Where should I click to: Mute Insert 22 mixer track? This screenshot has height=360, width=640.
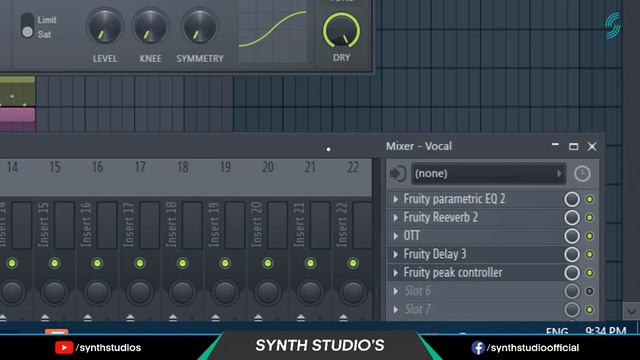pos(353,263)
